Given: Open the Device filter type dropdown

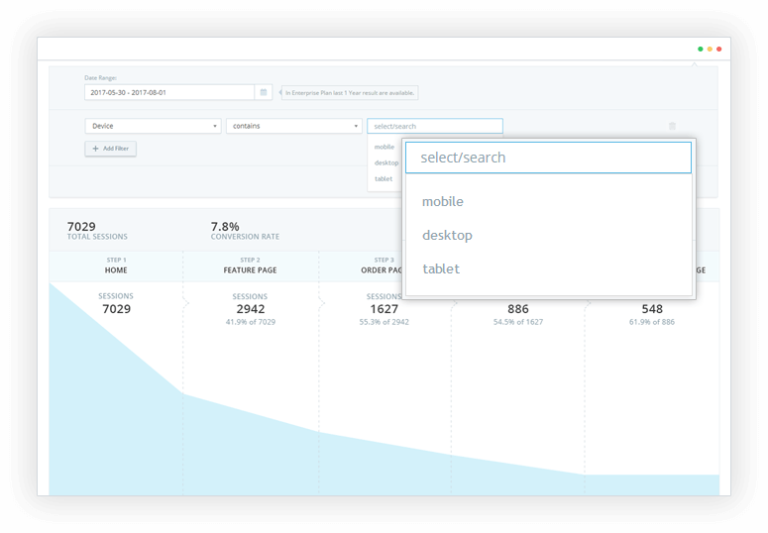Looking at the screenshot, I should [x=153, y=126].
